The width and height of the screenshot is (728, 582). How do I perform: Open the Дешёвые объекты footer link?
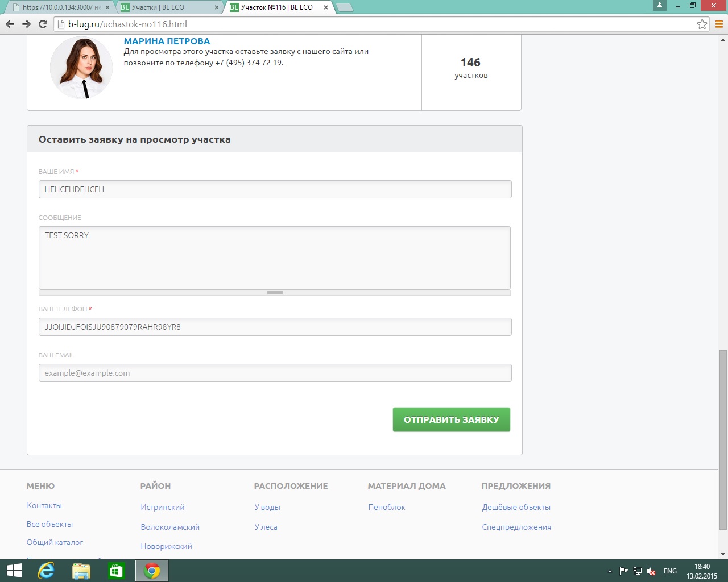[516, 507]
